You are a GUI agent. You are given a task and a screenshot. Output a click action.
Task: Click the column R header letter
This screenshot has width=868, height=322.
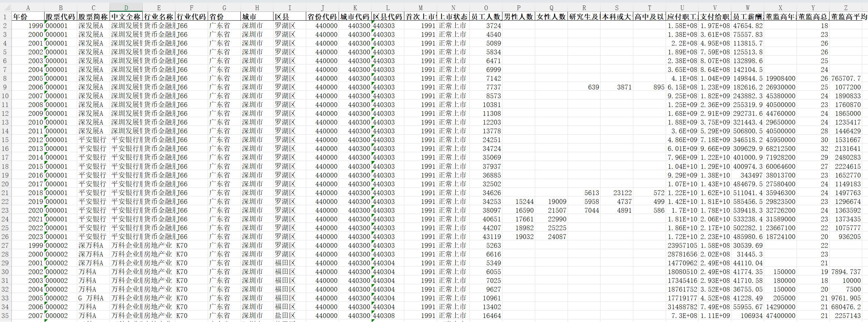tap(584, 7)
